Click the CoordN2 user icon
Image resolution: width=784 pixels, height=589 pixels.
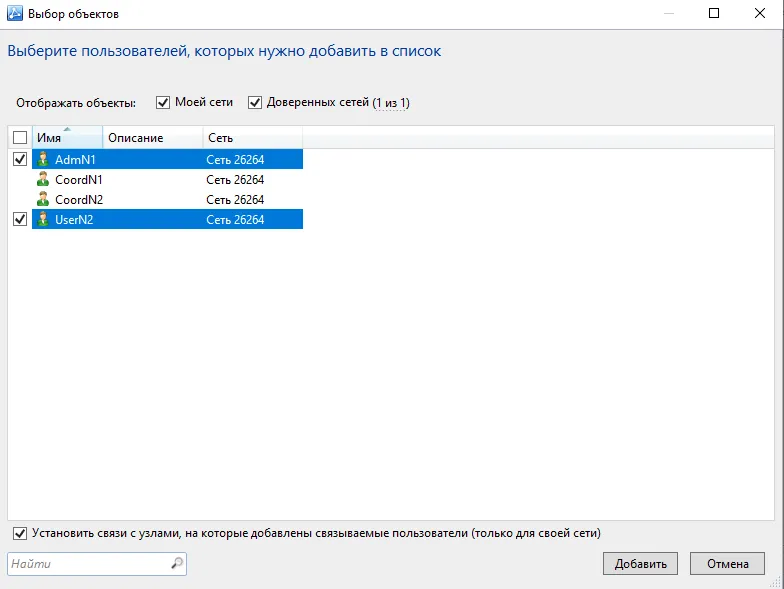(x=43, y=199)
